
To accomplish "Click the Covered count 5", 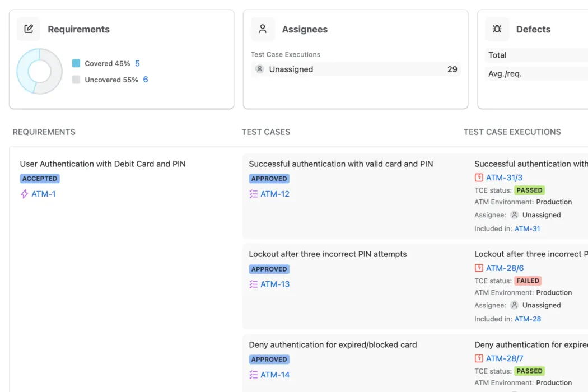I will 137,64.
